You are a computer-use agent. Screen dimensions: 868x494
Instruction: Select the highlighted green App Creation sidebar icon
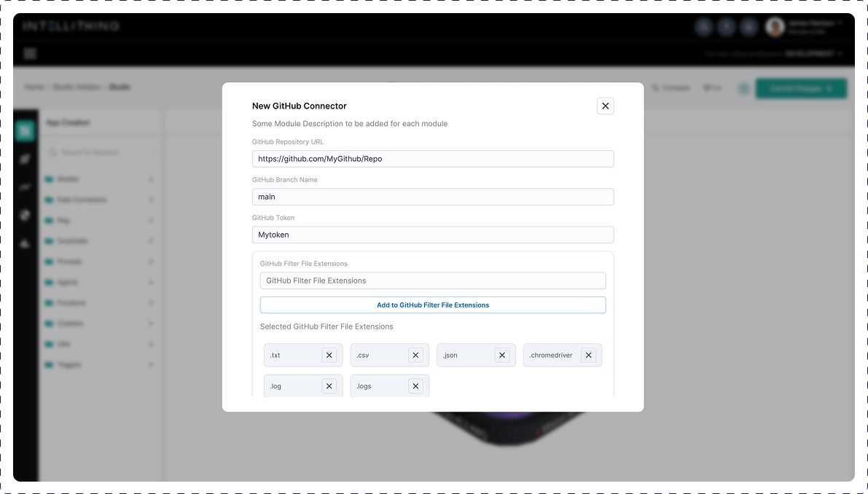click(26, 131)
